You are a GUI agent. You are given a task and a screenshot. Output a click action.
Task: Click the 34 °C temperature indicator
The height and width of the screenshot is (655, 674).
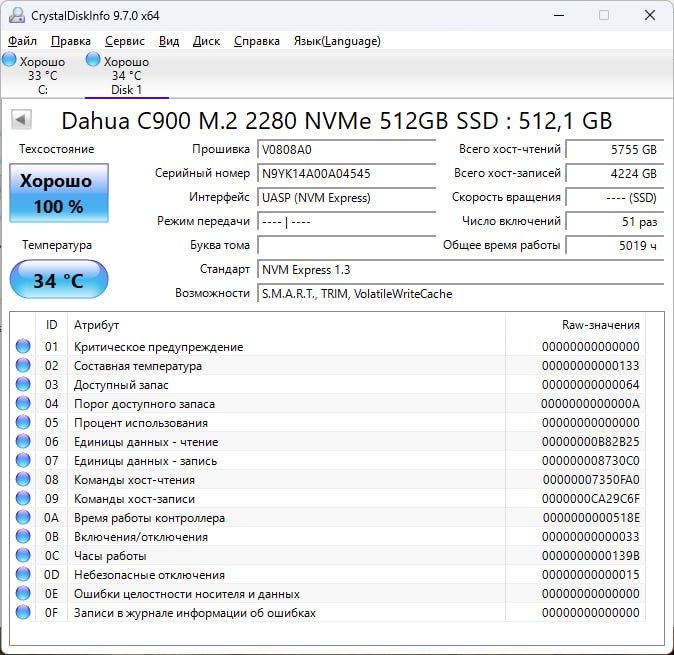58,280
